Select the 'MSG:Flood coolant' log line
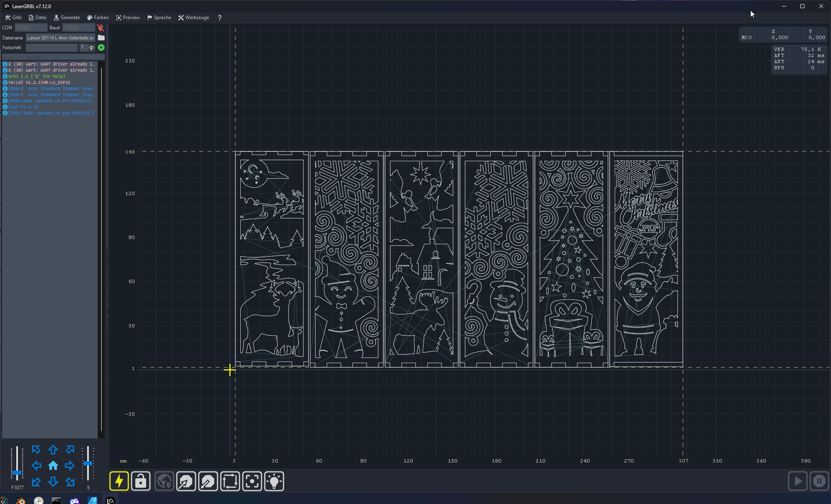Screen dimensions: 831x504 [x=49, y=113]
